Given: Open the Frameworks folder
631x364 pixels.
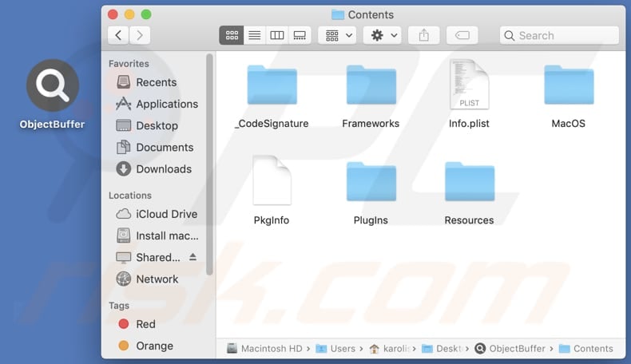Looking at the screenshot, I should click(371, 86).
